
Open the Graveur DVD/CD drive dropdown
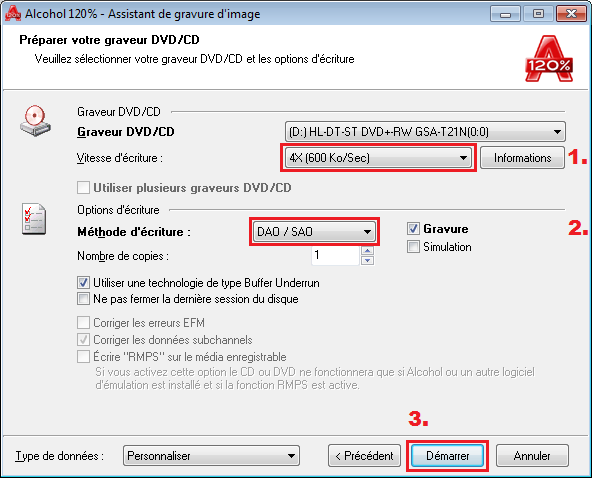click(425, 132)
